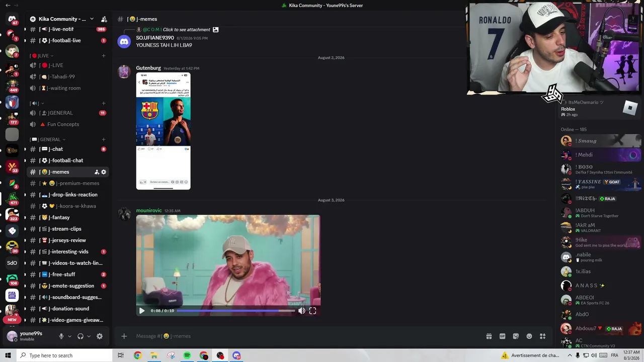The width and height of the screenshot is (644, 362).
Task: Open Snipping Tool from the taskbar
Action: tap(171, 355)
